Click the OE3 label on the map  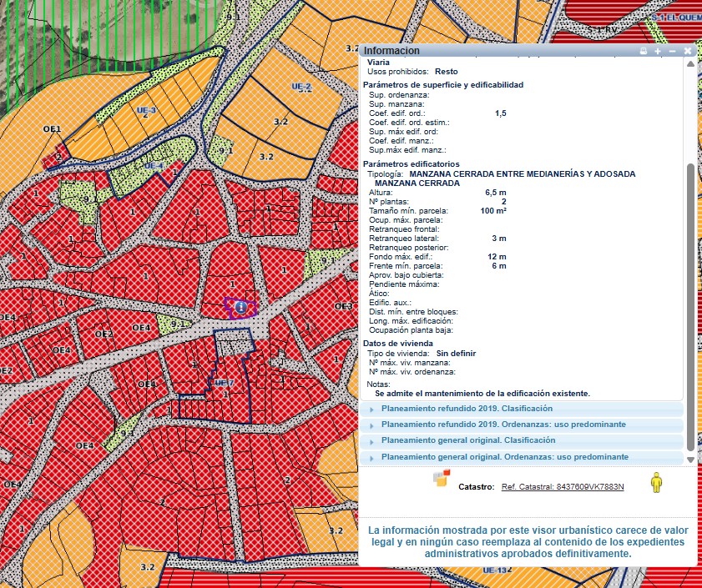click(343, 306)
